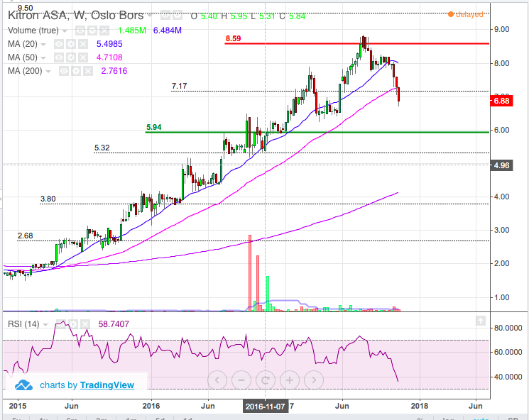Expand MA (20) dropdown arrow
This screenshot has width=529, height=420.
[43, 45]
